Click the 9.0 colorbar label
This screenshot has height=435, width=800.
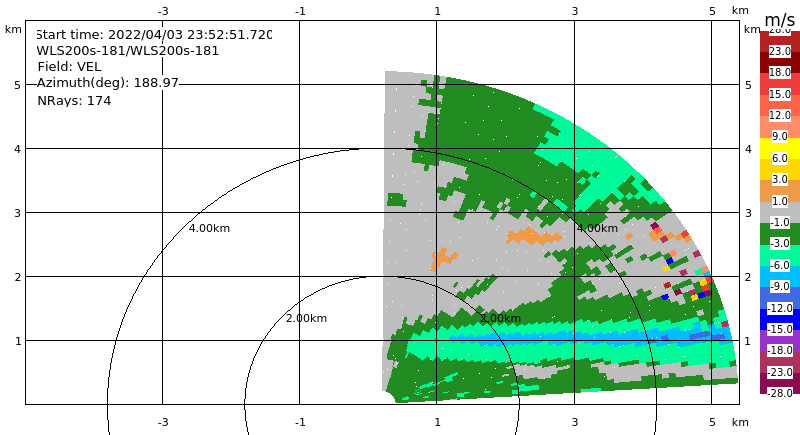(x=780, y=137)
